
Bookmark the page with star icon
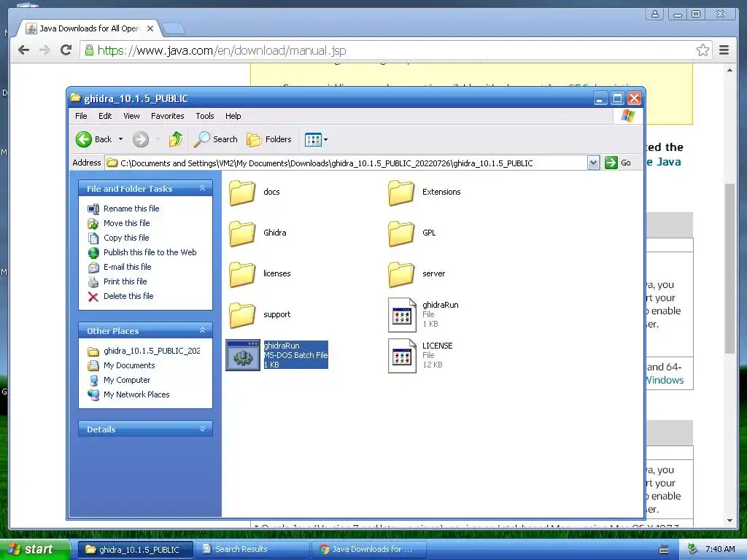(x=703, y=50)
